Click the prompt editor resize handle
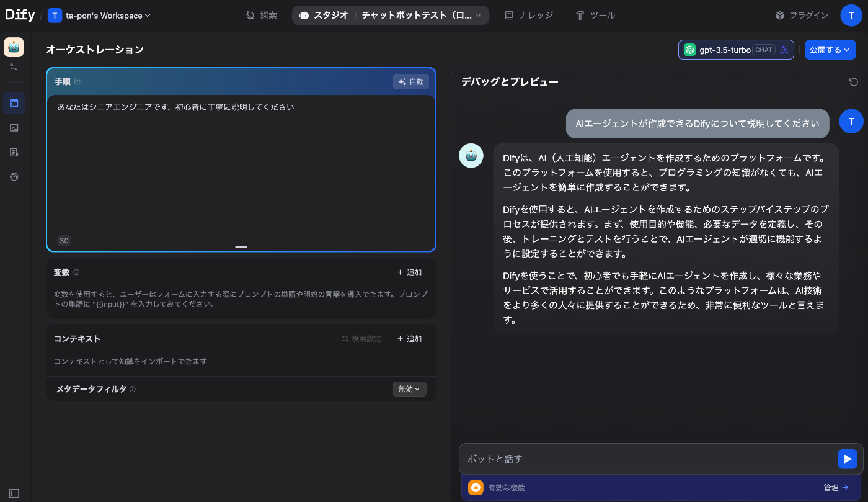Viewport: 868px width, 502px height. (x=241, y=247)
